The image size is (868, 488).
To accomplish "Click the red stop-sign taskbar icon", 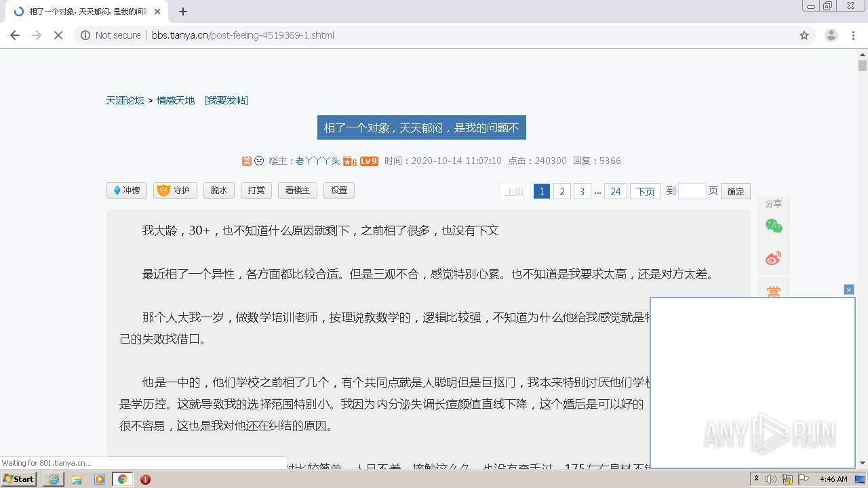I will point(145,479).
